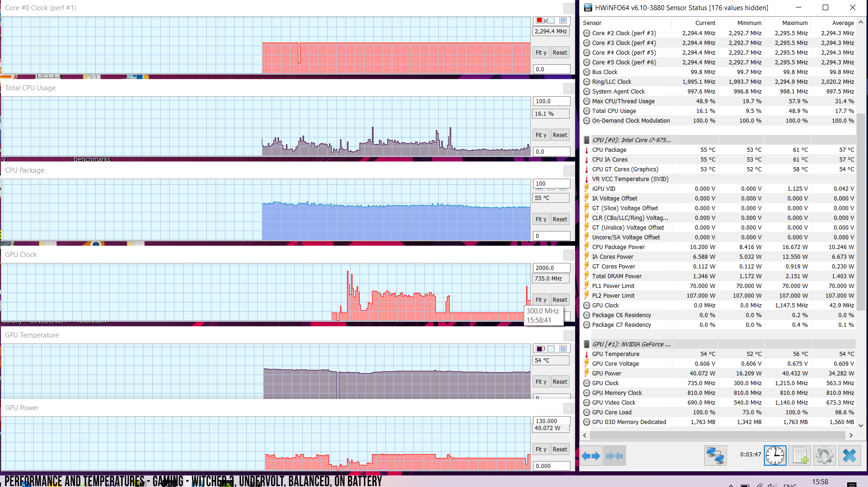Pick the dark purple color swatch in GPU Temperature graph
Image resolution: width=868 pixels, height=487 pixels.
pyautogui.click(x=539, y=349)
